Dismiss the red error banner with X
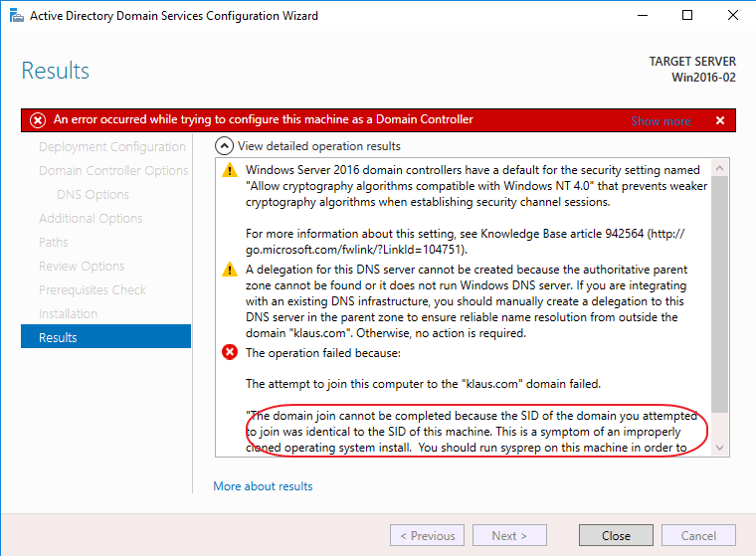756x556 pixels. click(x=720, y=120)
